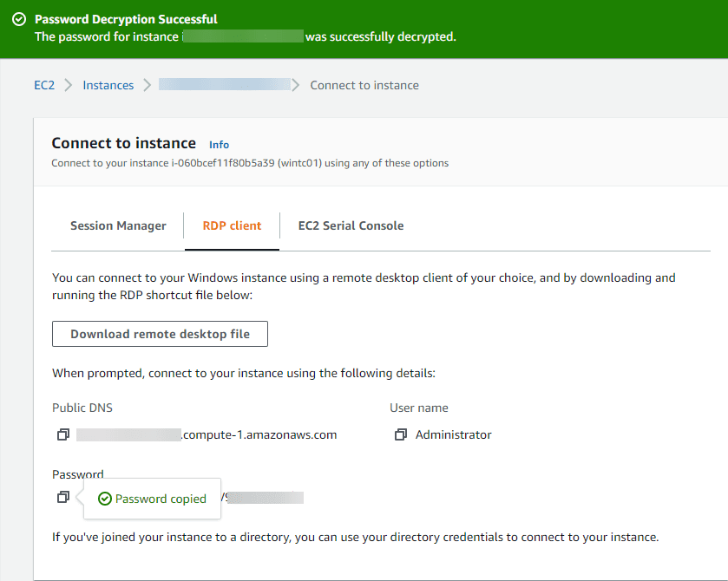This screenshot has height=581, width=728.
Task: Go to EC2 in the breadcrumb
Action: click(x=44, y=85)
